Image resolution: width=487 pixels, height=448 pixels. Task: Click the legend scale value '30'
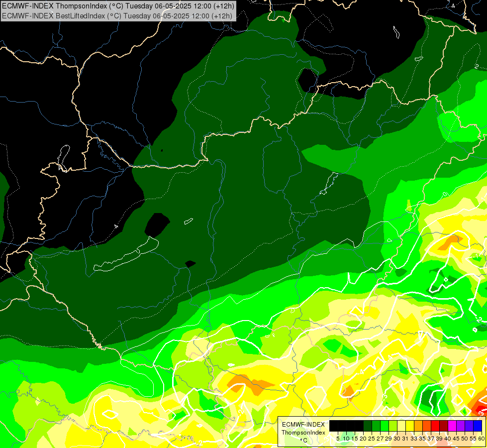point(397,439)
